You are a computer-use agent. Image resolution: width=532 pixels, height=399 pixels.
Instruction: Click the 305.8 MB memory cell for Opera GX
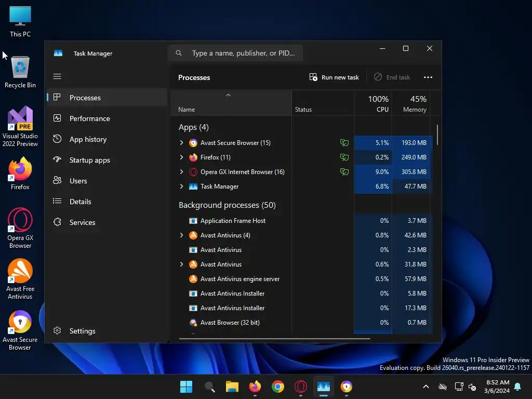point(411,172)
